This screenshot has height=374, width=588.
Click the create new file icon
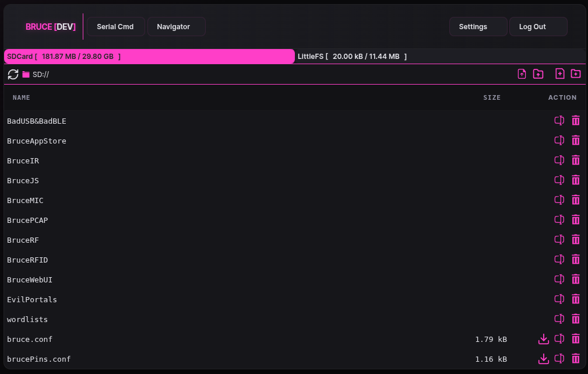(x=559, y=74)
